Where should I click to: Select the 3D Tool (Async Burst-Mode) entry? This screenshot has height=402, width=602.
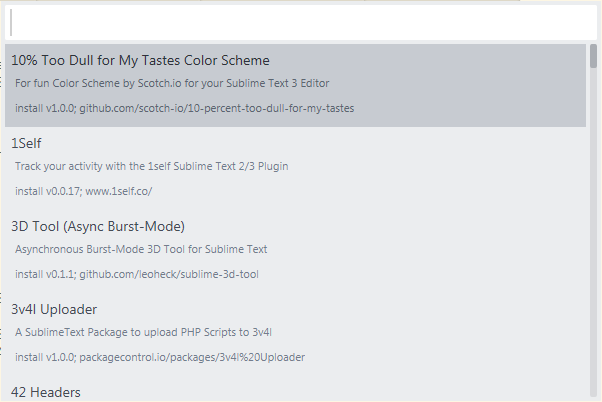click(x=98, y=226)
